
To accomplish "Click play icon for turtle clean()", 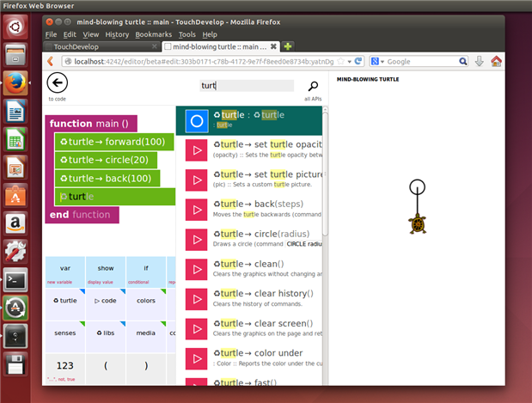I will (x=196, y=270).
